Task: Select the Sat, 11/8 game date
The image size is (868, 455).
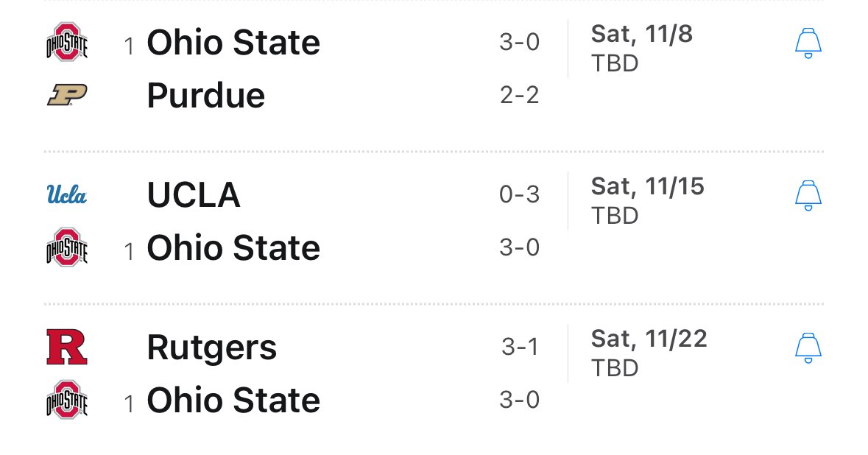Action: (642, 35)
